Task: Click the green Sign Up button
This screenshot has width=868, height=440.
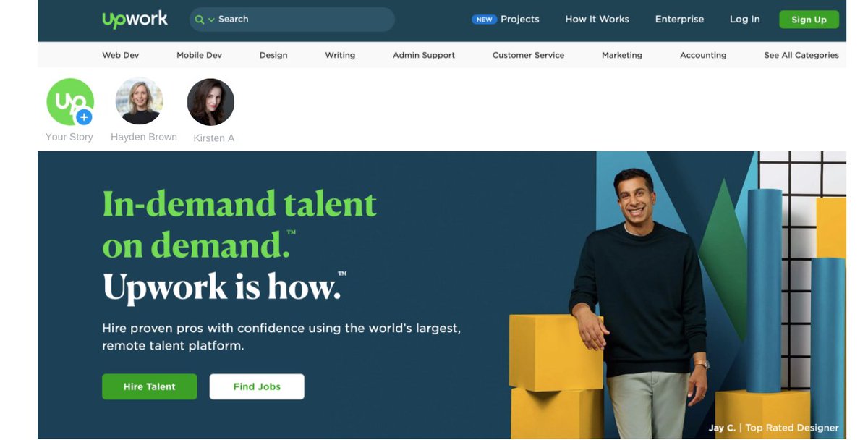Action: tap(809, 20)
